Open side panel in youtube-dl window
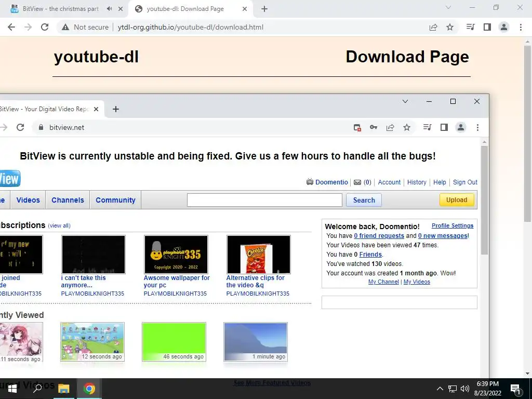 tap(487, 27)
